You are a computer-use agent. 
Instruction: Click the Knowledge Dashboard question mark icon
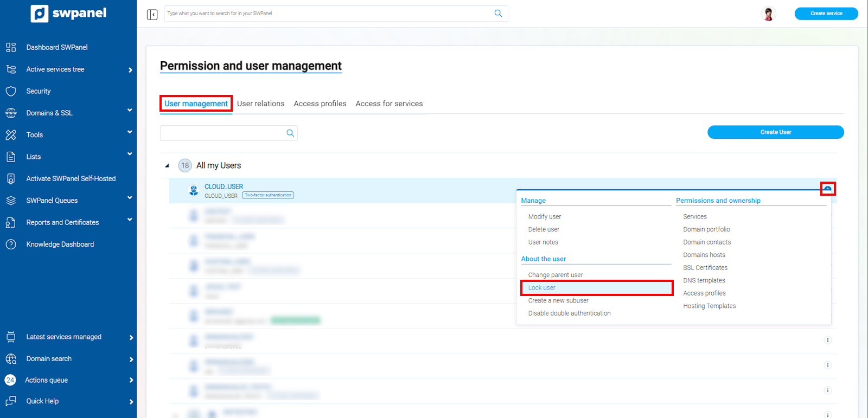[x=11, y=245]
